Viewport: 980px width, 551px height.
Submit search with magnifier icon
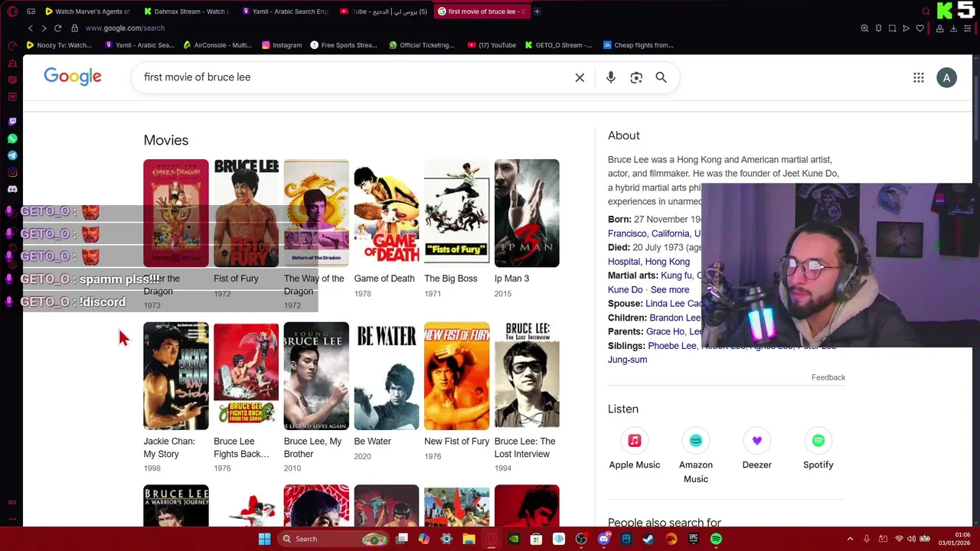click(x=661, y=77)
